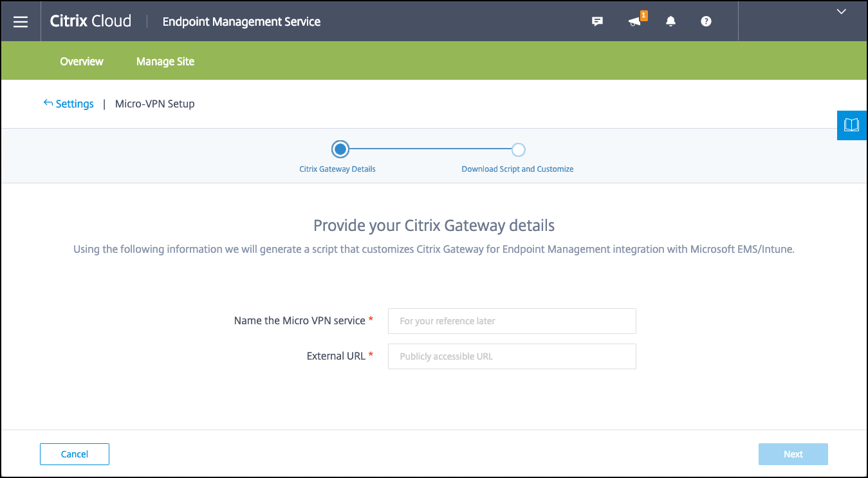Open the help question mark icon

click(706, 21)
